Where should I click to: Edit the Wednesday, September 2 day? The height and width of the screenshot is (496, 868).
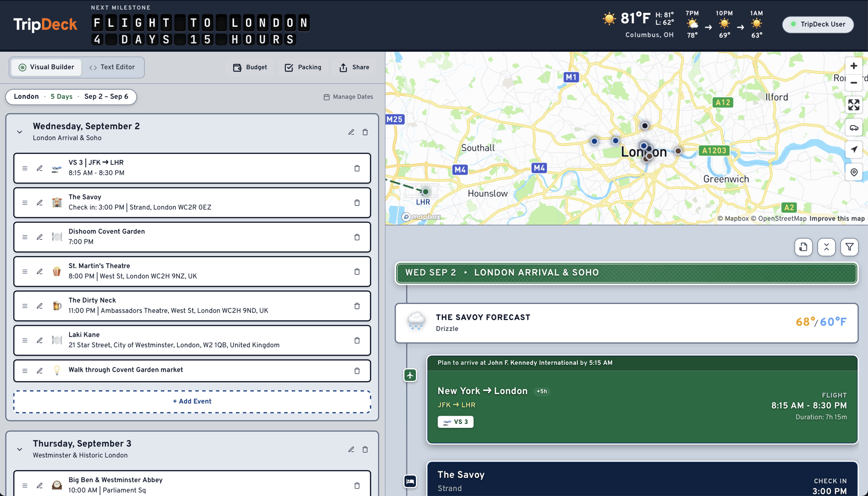[351, 132]
